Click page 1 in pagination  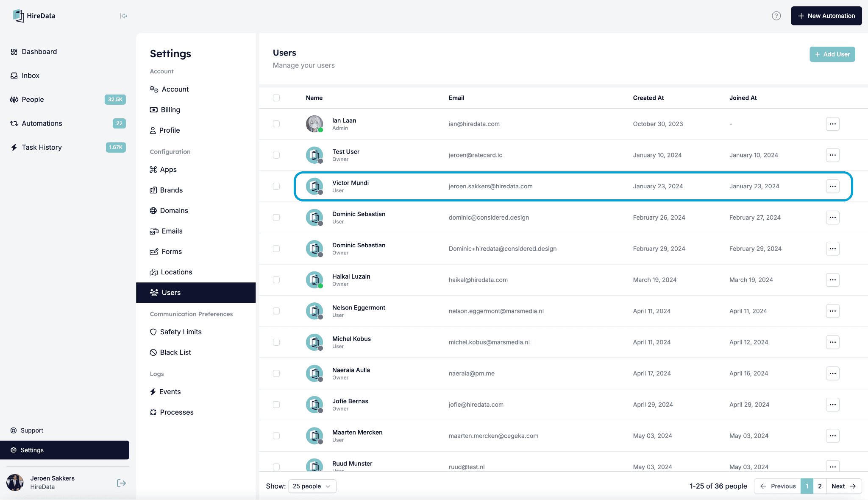(x=807, y=486)
